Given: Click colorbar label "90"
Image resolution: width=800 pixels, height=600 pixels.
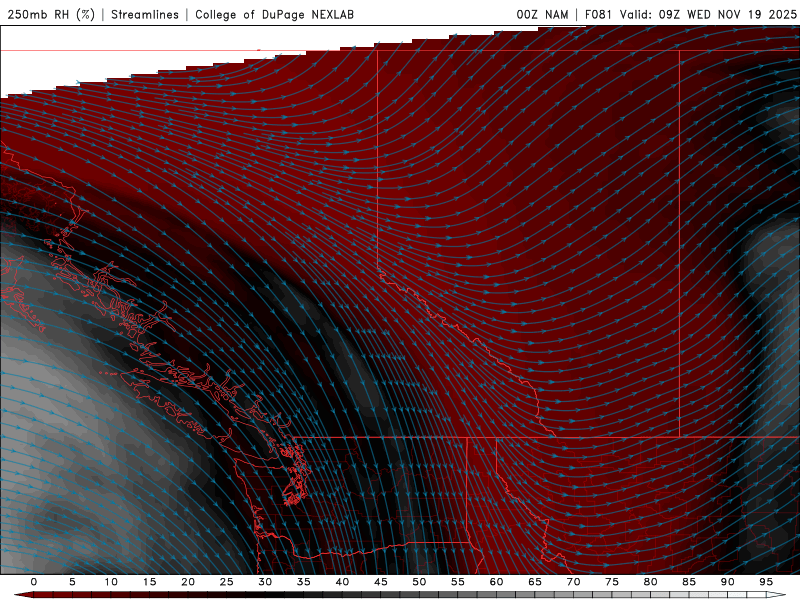Looking at the screenshot, I should [x=727, y=582].
